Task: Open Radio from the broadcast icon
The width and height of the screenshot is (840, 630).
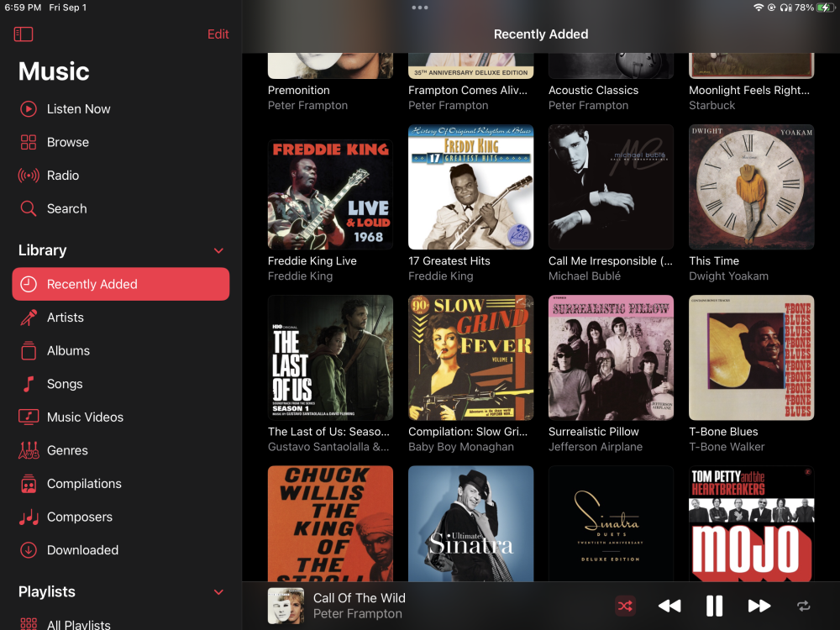Action: [29, 176]
